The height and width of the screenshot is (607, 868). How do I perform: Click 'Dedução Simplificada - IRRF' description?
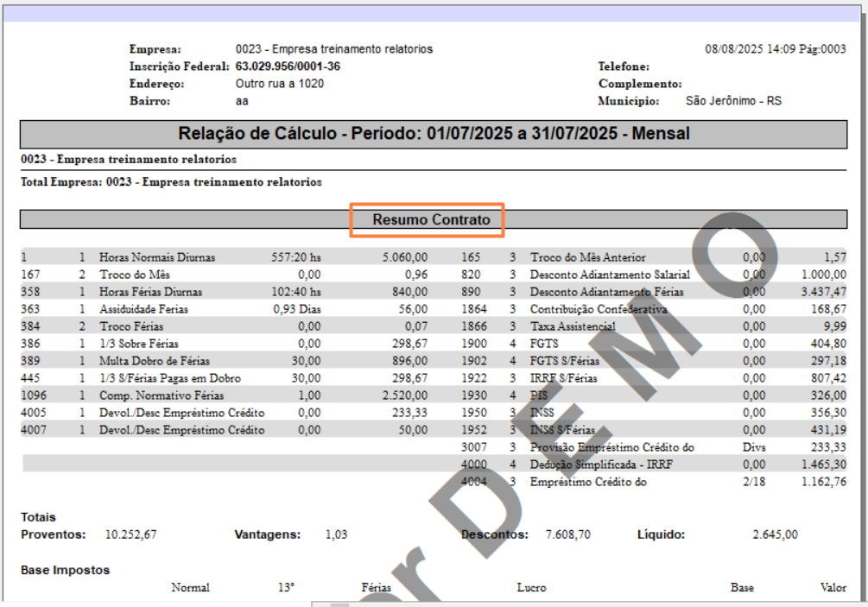(x=601, y=465)
